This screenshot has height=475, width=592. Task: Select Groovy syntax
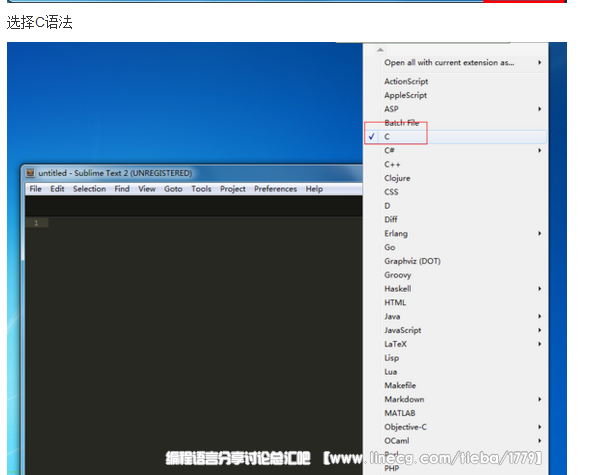[x=398, y=275]
